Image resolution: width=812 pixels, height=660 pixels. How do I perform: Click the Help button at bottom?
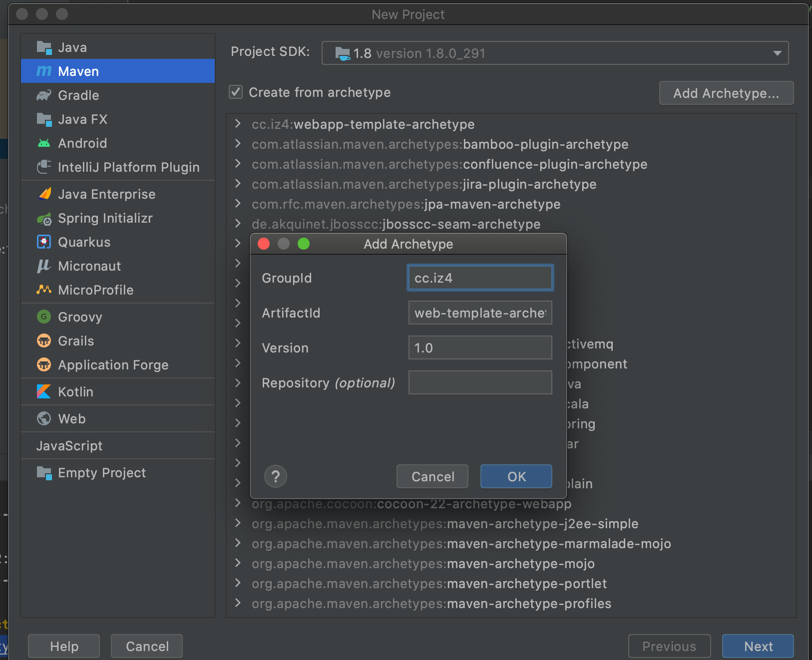pos(64,647)
